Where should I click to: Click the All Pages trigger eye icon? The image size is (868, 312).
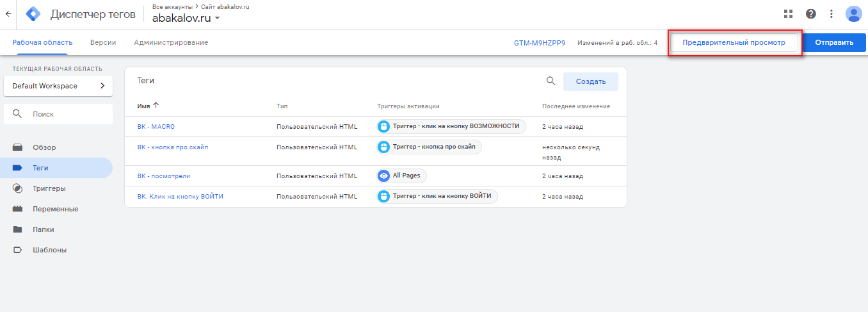pyautogui.click(x=383, y=176)
